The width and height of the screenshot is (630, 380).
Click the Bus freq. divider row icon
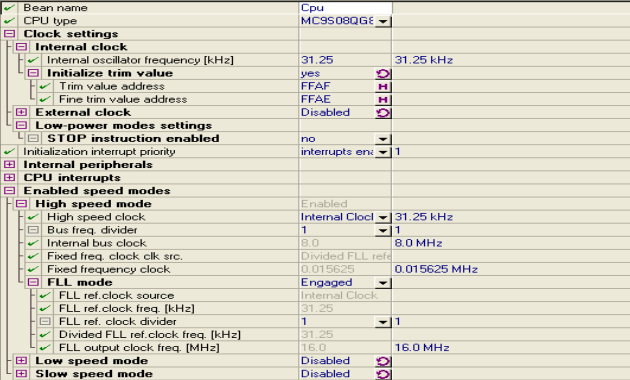[33, 230]
